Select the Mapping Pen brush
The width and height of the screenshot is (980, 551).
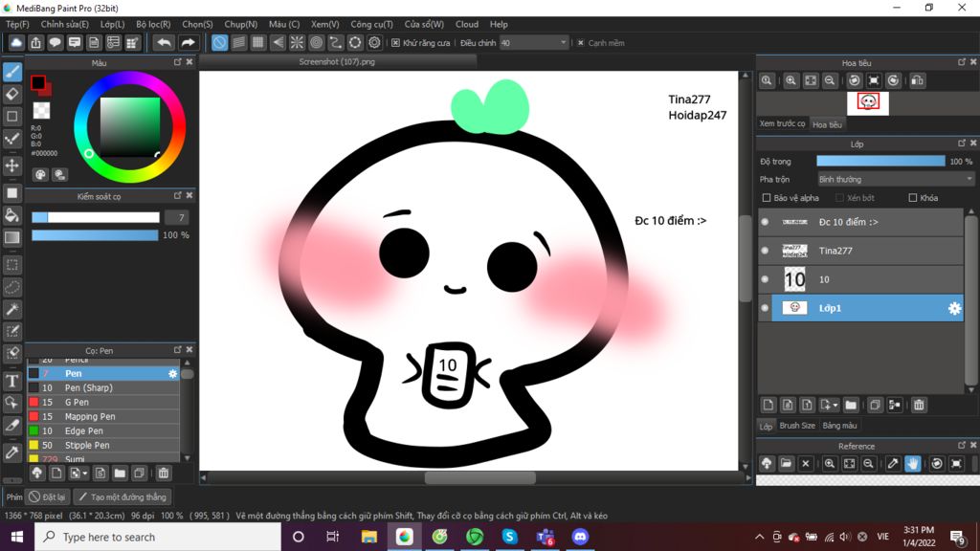pyautogui.click(x=103, y=417)
